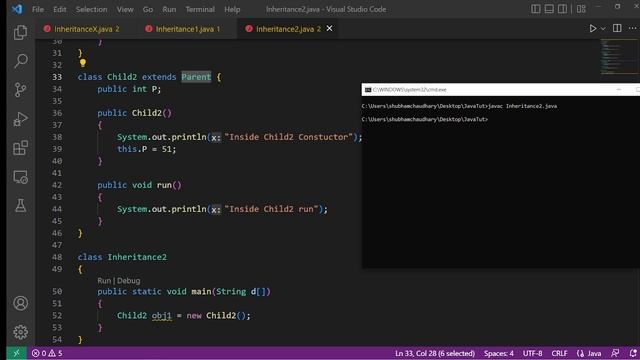Click the minimap code overview
The width and height of the screenshot is (640, 360).
coord(618,56)
